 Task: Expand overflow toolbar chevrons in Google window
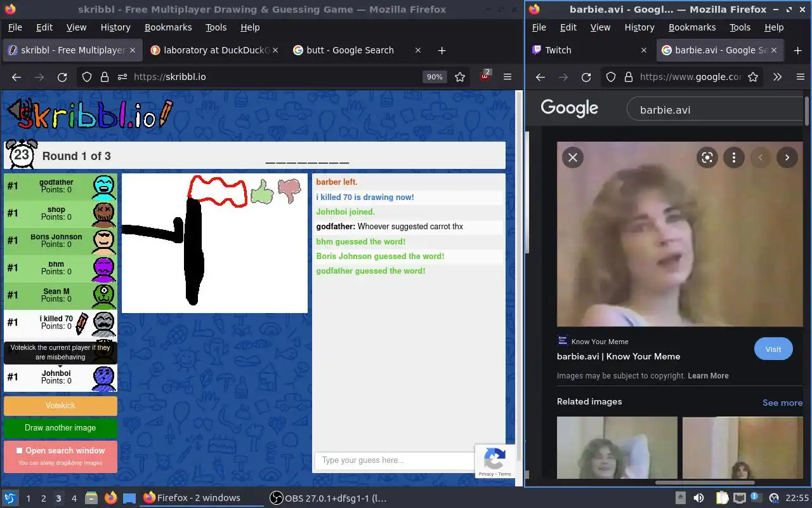click(777, 77)
